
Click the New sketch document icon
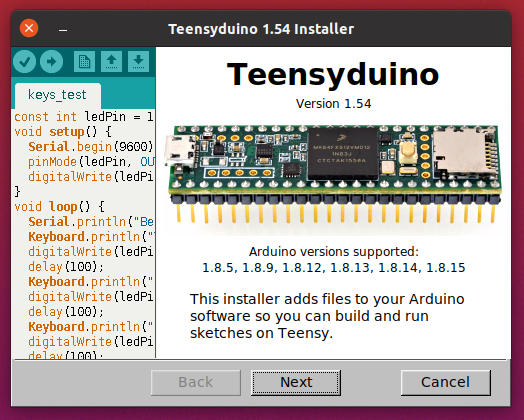84,61
